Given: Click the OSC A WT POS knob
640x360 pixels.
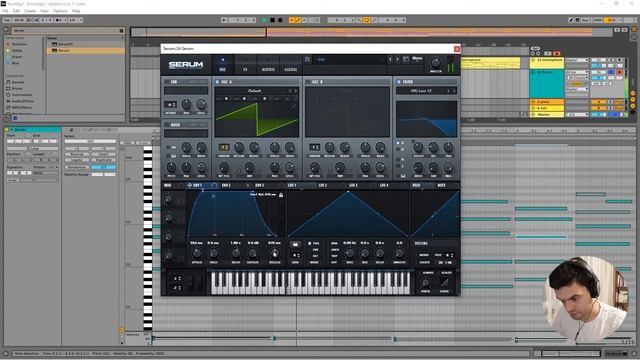Looking at the screenshot, I should pos(224,167).
